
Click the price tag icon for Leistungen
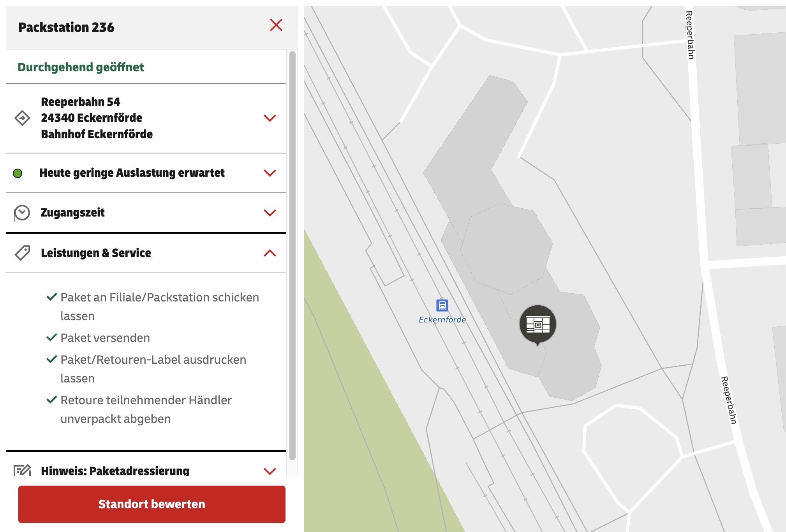[x=22, y=253]
